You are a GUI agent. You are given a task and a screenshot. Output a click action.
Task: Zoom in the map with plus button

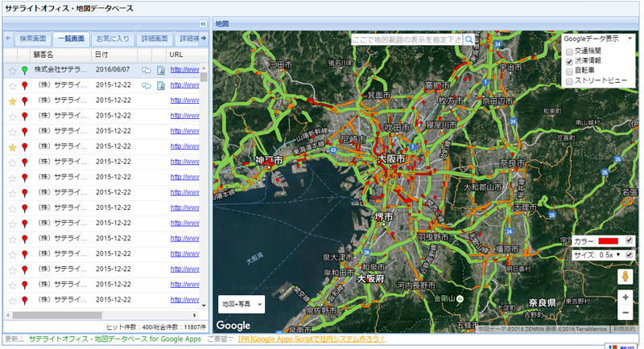pos(625,297)
